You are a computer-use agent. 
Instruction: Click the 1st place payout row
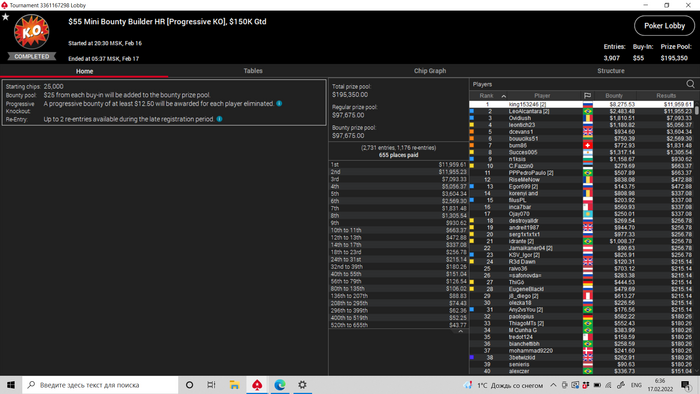tap(398, 165)
